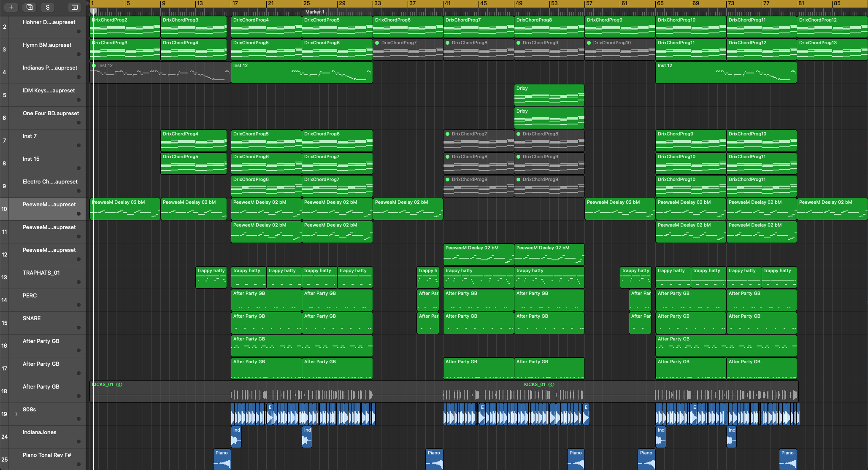Viewport: 868px width, 470px height.
Task: Click the playhead handle at bar 1
Action: tap(94, 11)
